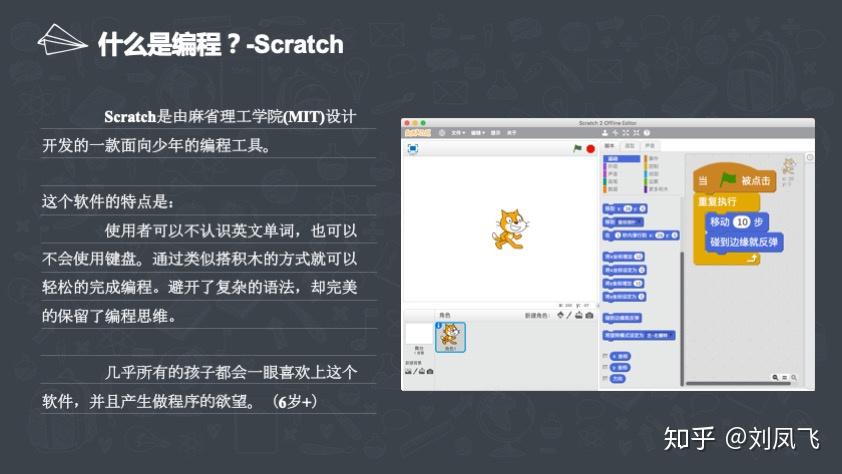Zoom out the scripts area magnifier
Image resolution: width=842 pixels, height=474 pixels.
[775, 377]
